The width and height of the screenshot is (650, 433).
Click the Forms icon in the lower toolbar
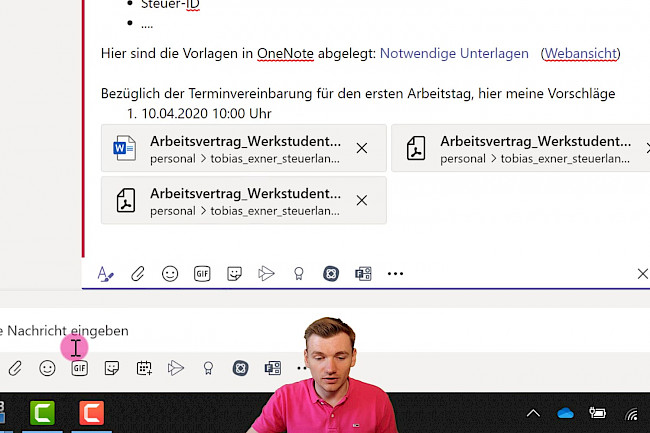273,368
